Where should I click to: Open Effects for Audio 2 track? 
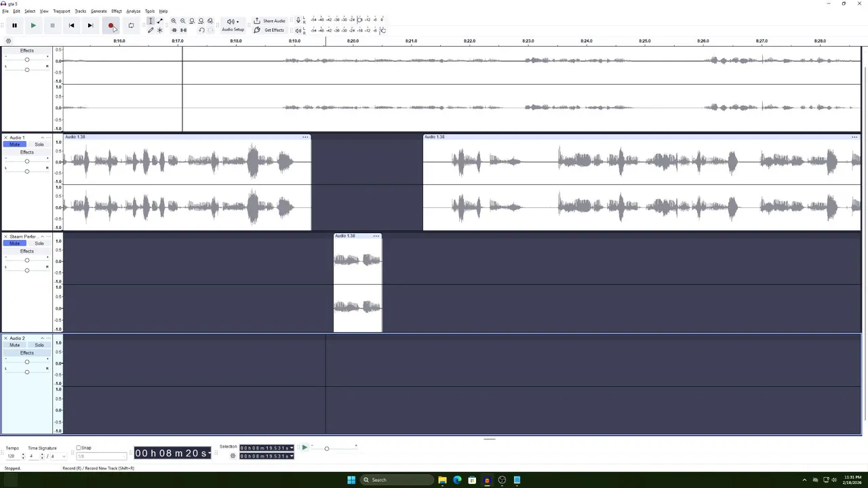point(27,353)
